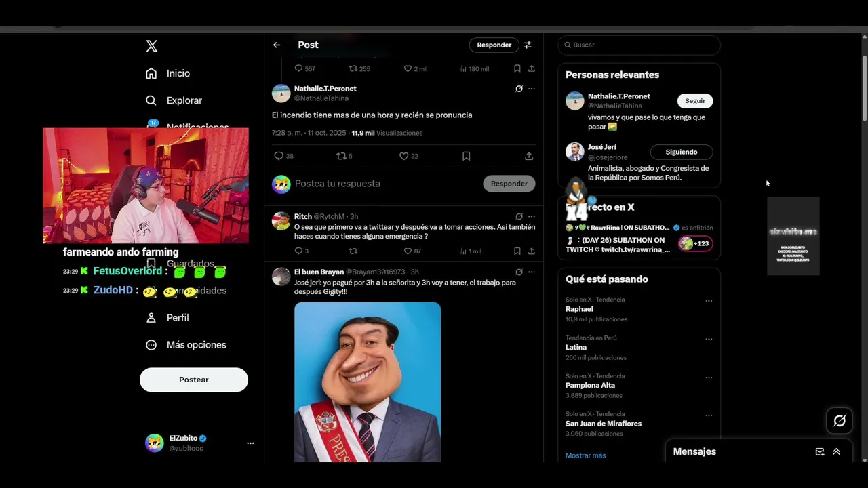Image resolution: width=868 pixels, height=488 pixels.
Task: Open ElZubito account options ellipsis
Action: click(250, 443)
